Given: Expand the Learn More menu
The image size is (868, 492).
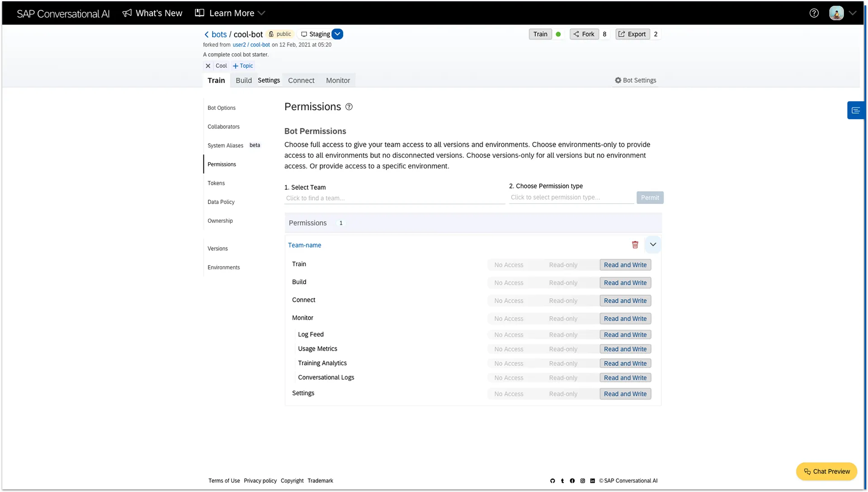Looking at the screenshot, I should coord(230,13).
